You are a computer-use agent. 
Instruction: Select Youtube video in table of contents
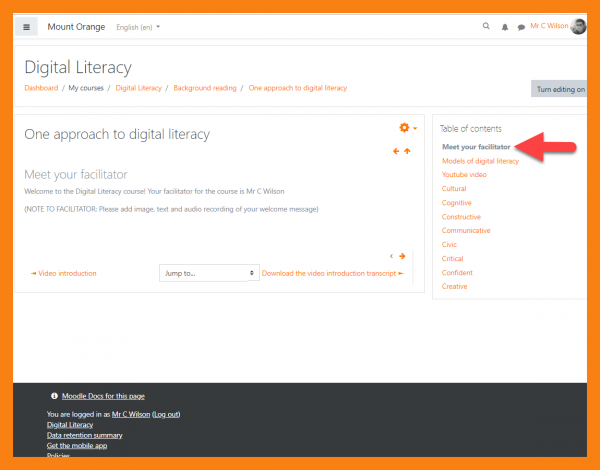[464, 175]
